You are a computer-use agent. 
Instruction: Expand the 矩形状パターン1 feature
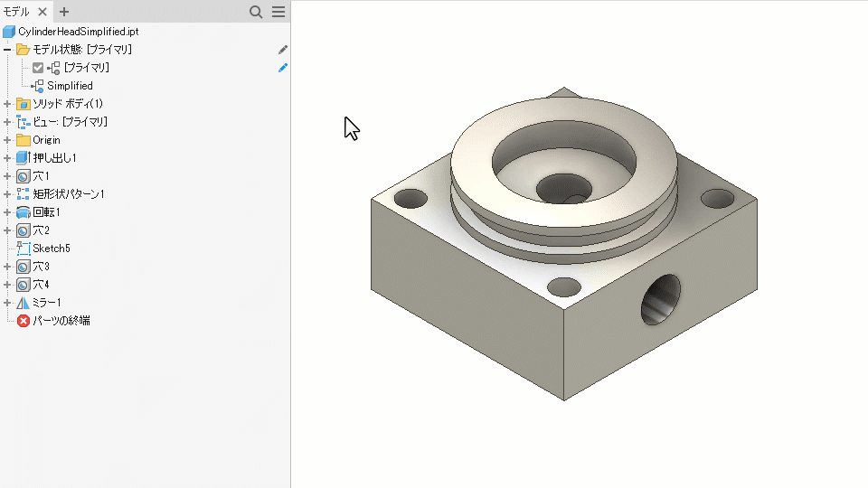7,194
